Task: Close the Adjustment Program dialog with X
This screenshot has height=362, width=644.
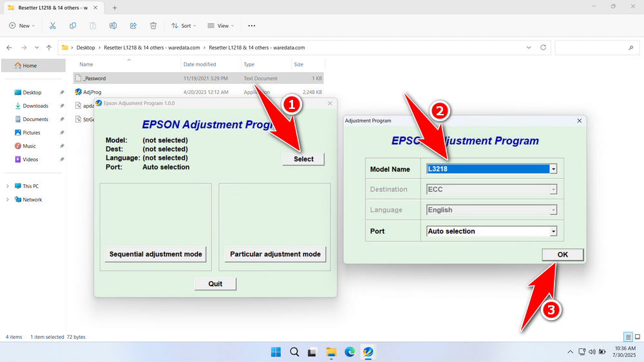Action: [579, 121]
